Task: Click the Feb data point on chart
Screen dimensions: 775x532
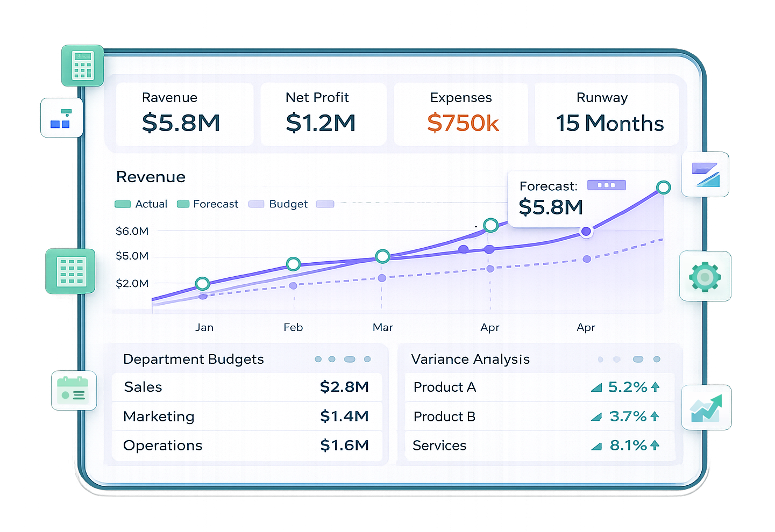Action: (x=293, y=264)
